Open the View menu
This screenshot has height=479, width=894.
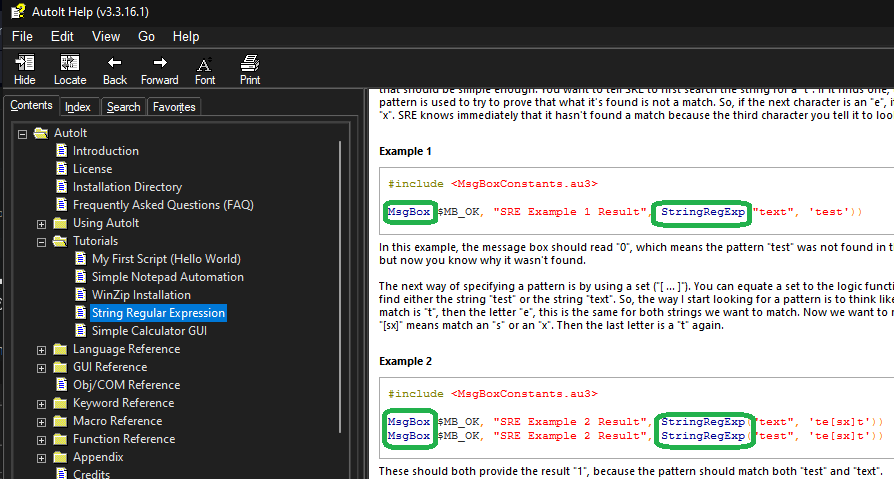click(x=106, y=36)
